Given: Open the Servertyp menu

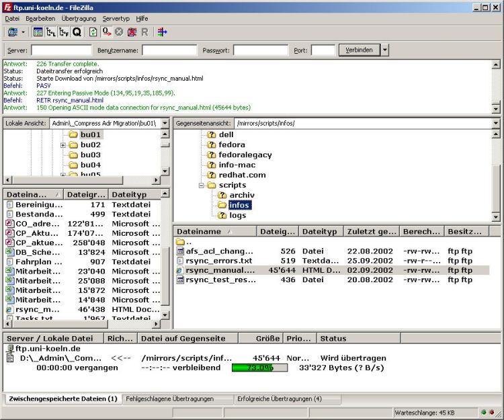Looking at the screenshot, I should point(116,19).
